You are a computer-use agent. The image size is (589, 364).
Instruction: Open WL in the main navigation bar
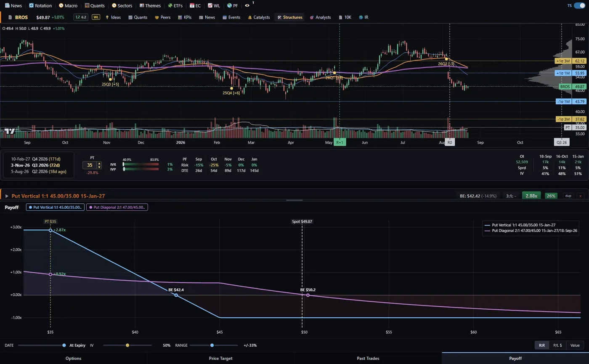214,5
